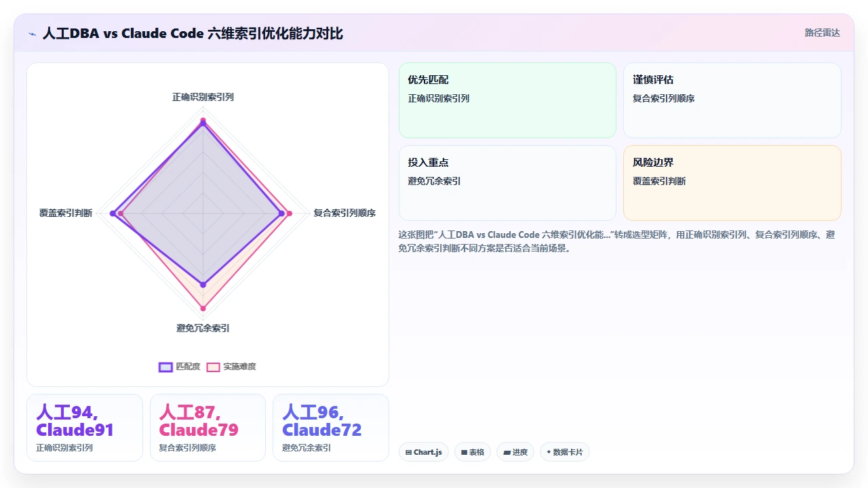
Task: Click the 覆盖索引判断 radar axis label
Action: [66, 213]
